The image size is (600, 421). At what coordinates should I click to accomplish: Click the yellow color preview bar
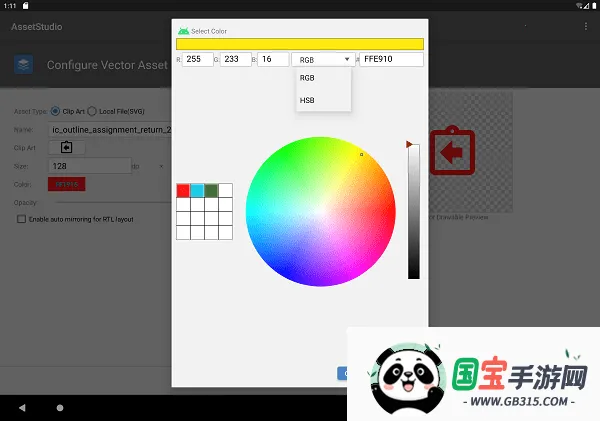pyautogui.click(x=300, y=44)
